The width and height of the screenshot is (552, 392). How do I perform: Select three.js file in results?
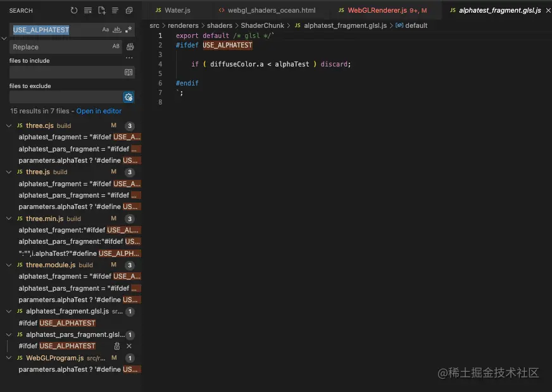38,172
